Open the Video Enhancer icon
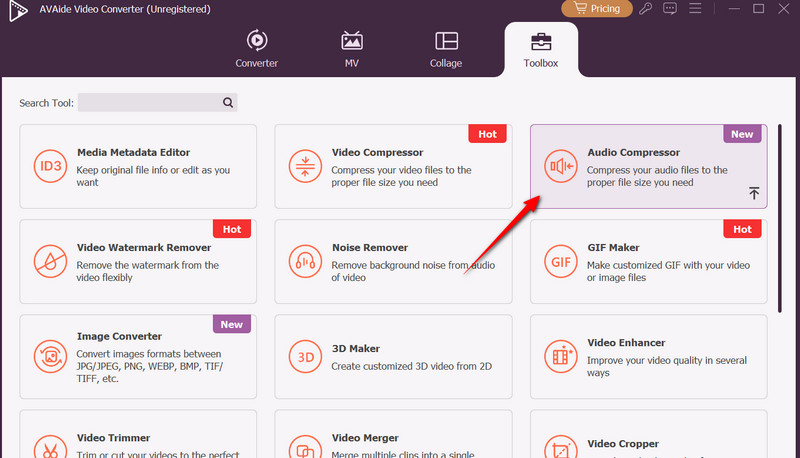Viewport: 800px width, 458px height. (560, 356)
